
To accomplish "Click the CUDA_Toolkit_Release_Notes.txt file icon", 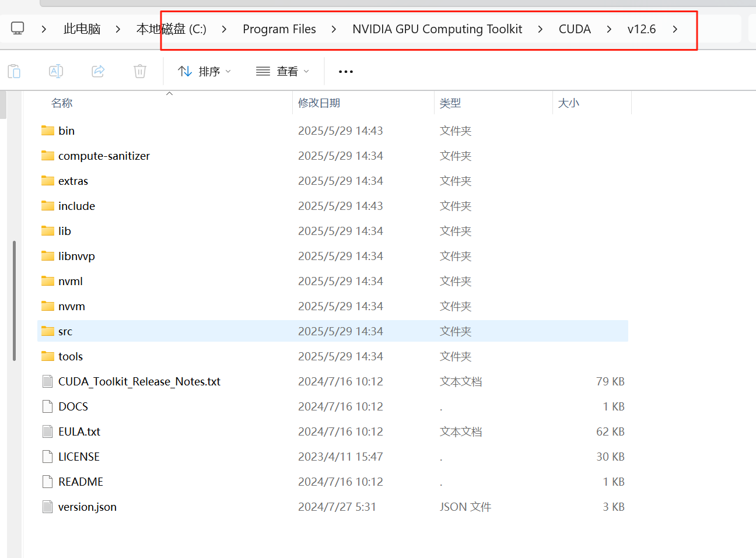I will [48, 381].
